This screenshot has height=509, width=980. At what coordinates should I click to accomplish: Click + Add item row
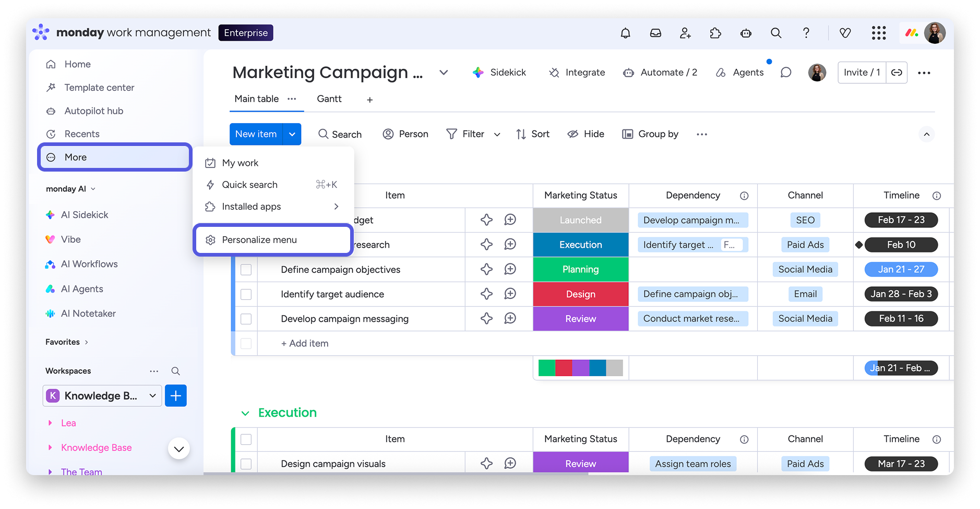[305, 344]
